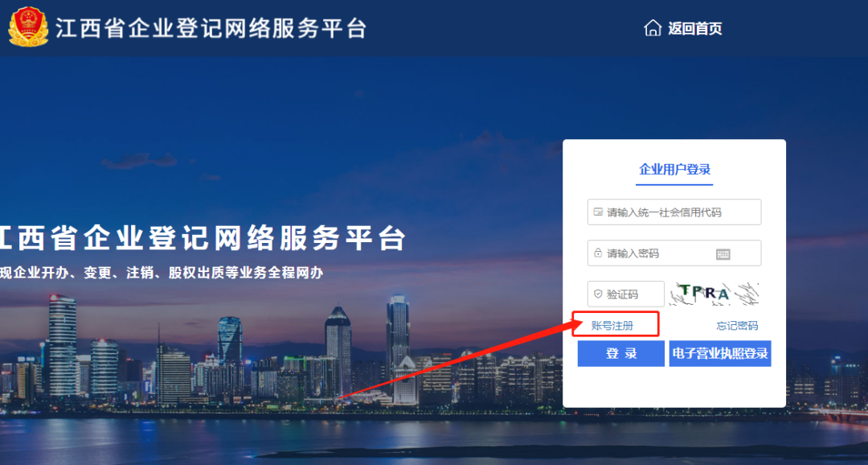Click the blue 登录 button
868x465 pixels.
point(621,354)
